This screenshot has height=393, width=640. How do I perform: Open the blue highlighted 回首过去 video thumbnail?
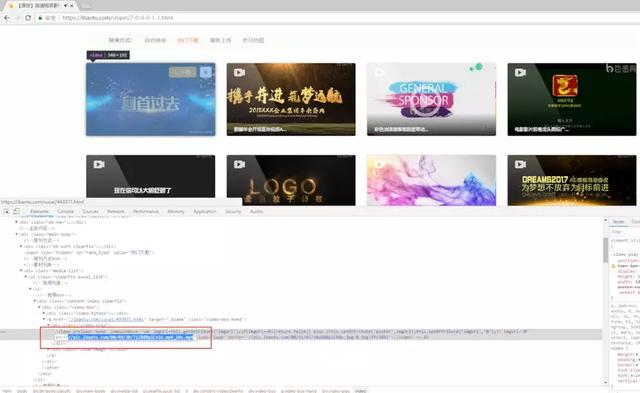[151, 99]
